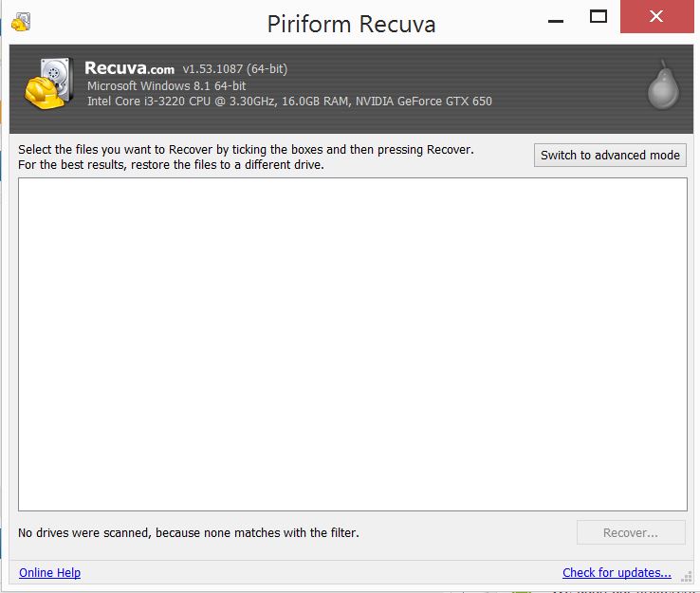Click version text v1.53.1087 (64-bit)
This screenshot has width=700, height=593.
click(x=235, y=68)
